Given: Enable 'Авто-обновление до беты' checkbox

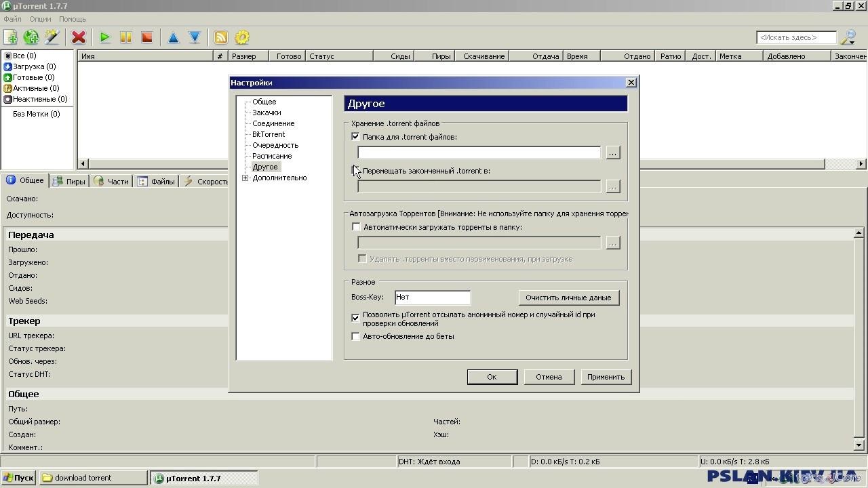Looking at the screenshot, I should [355, 336].
